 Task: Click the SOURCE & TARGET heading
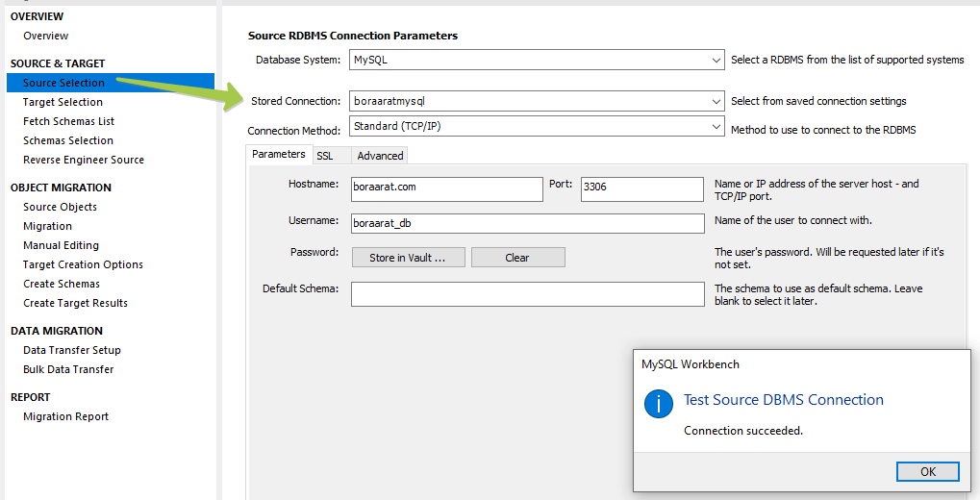pos(58,63)
